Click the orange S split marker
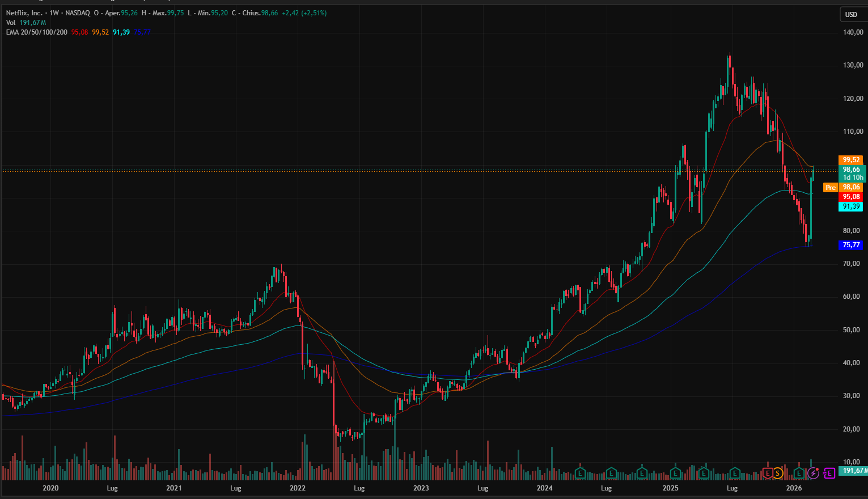This screenshot has height=499, width=868. pyautogui.click(x=778, y=473)
